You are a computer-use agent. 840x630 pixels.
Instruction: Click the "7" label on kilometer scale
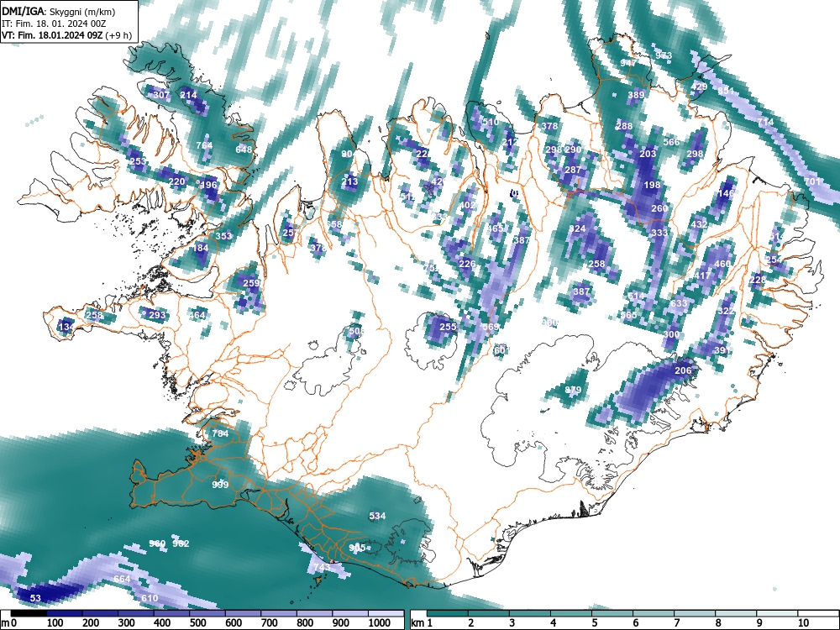coord(676,623)
